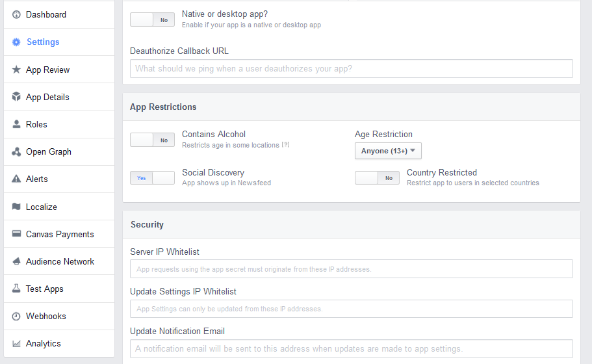
Task: Open the Age Restriction dropdown
Action: pos(388,151)
